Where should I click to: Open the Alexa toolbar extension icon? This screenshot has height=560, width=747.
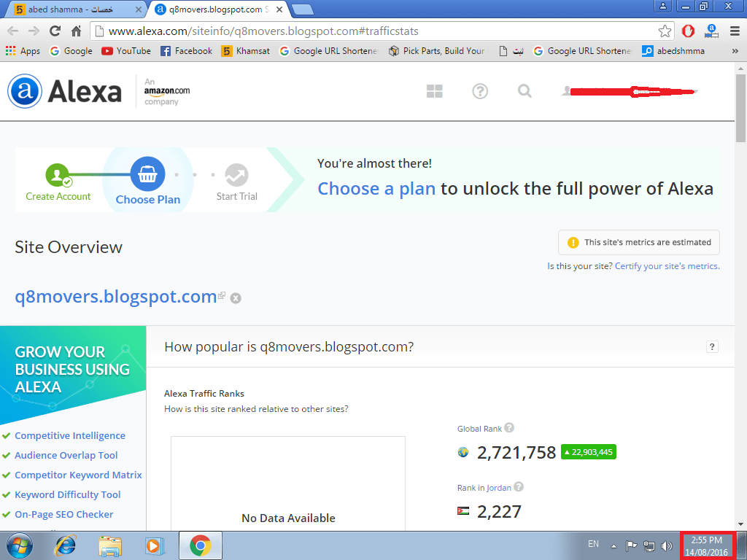coord(711,31)
